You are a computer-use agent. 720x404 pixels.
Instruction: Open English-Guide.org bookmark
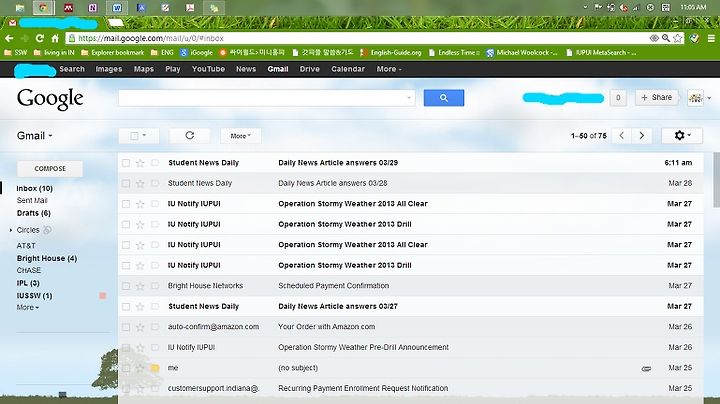tap(391, 53)
